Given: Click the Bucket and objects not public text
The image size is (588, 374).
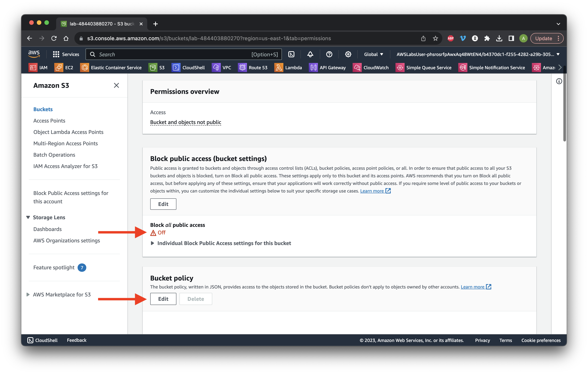Looking at the screenshot, I should (186, 122).
